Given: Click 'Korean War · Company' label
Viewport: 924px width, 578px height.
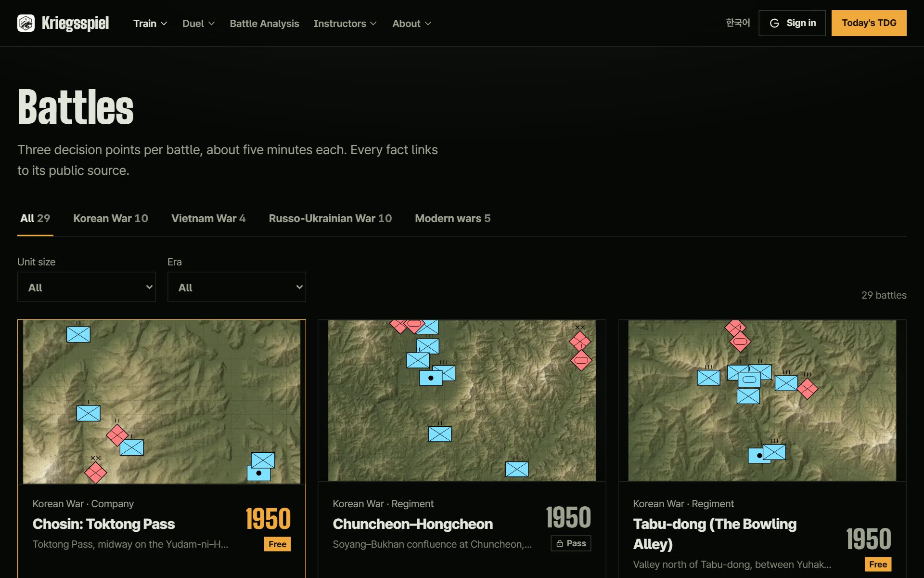Looking at the screenshot, I should pos(83,504).
